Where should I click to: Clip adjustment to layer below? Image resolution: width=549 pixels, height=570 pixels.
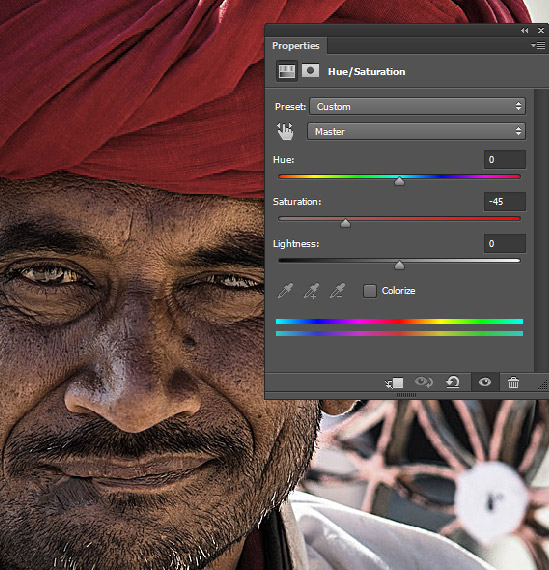coord(394,383)
